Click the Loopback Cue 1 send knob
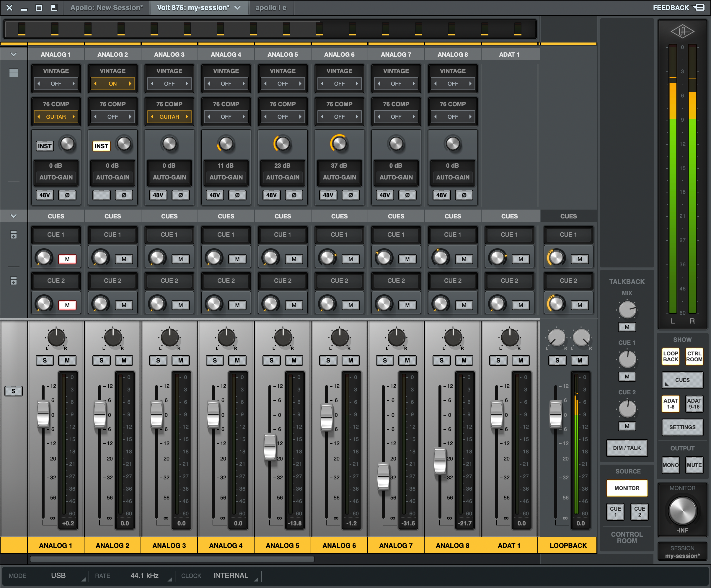 pos(556,258)
